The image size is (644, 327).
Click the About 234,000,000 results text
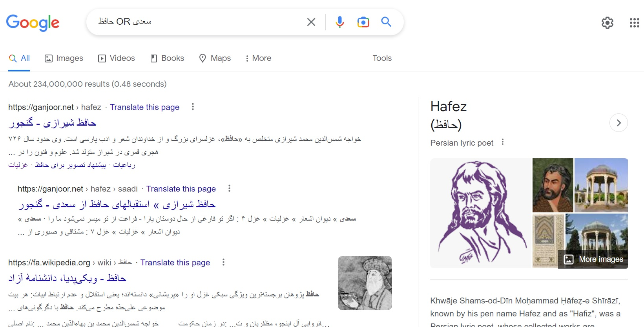click(88, 84)
